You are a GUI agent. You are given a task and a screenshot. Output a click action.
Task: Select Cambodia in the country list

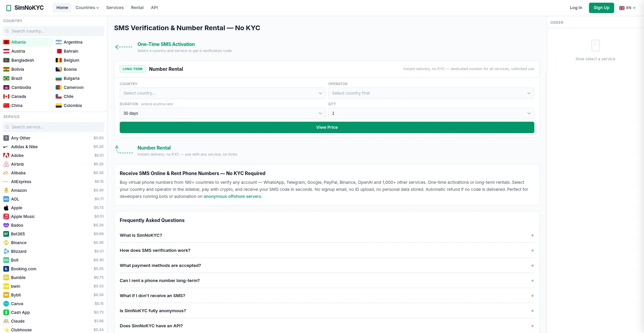[x=28, y=88]
